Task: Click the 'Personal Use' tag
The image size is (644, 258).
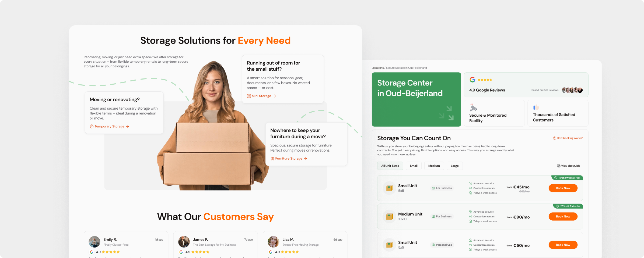Action: [442, 245]
